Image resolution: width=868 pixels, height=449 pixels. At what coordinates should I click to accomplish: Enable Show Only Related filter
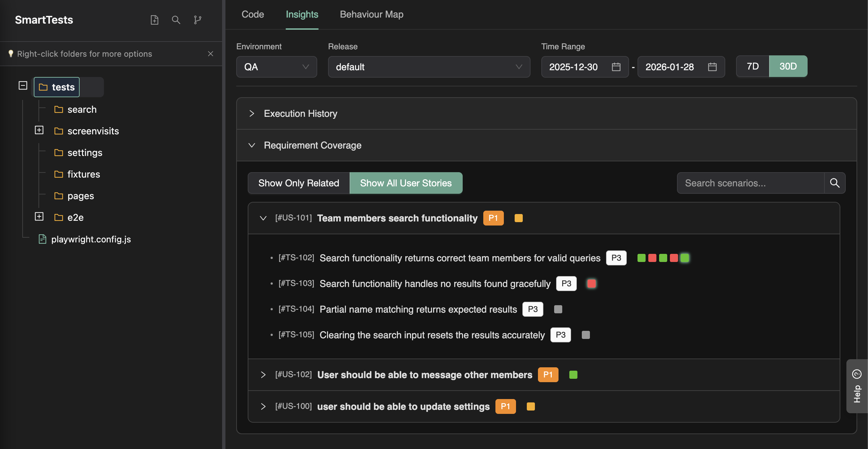point(299,183)
